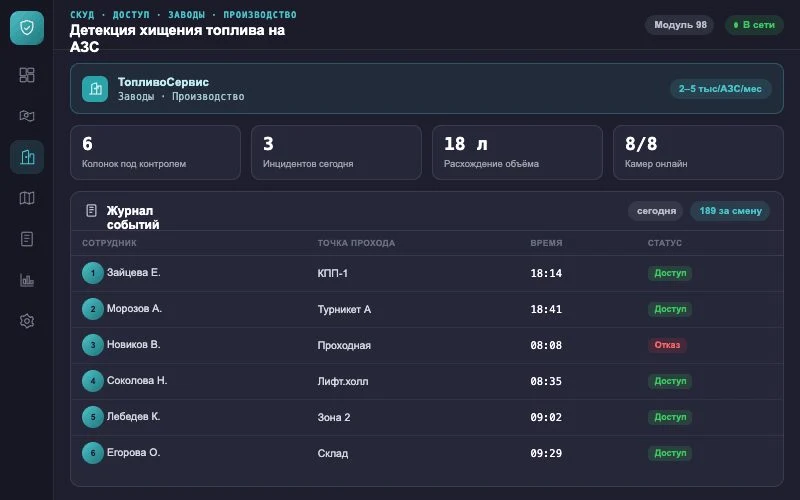Click the Доступ status for Зайцева Е.
800x500 pixels.
click(x=670, y=273)
